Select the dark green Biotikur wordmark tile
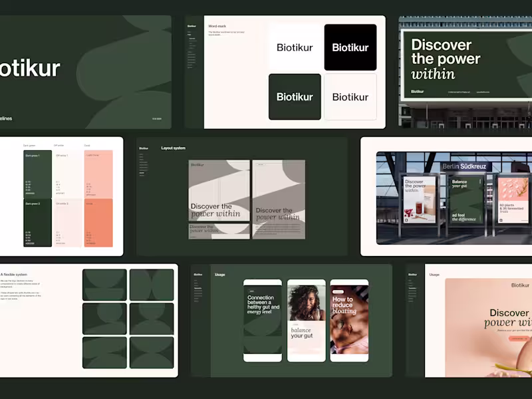This screenshot has height=399, width=532. point(295,96)
